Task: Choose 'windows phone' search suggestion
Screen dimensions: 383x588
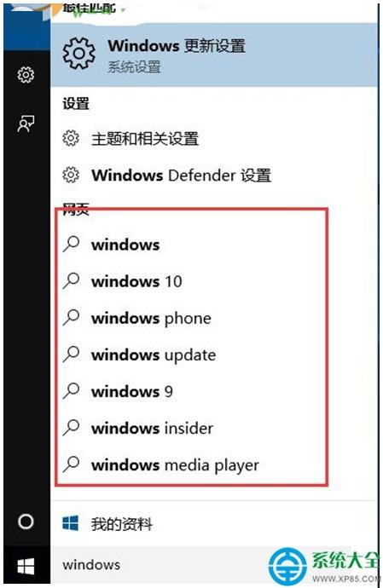Action: tap(191, 318)
